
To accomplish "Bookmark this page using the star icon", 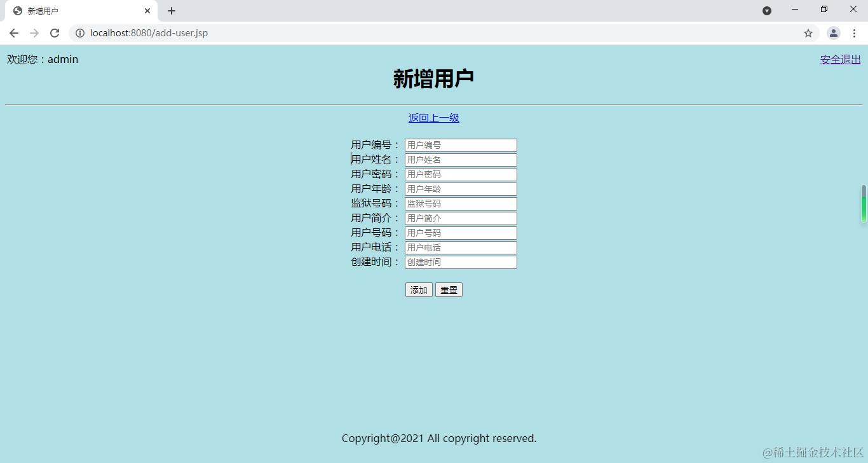I will (x=807, y=33).
